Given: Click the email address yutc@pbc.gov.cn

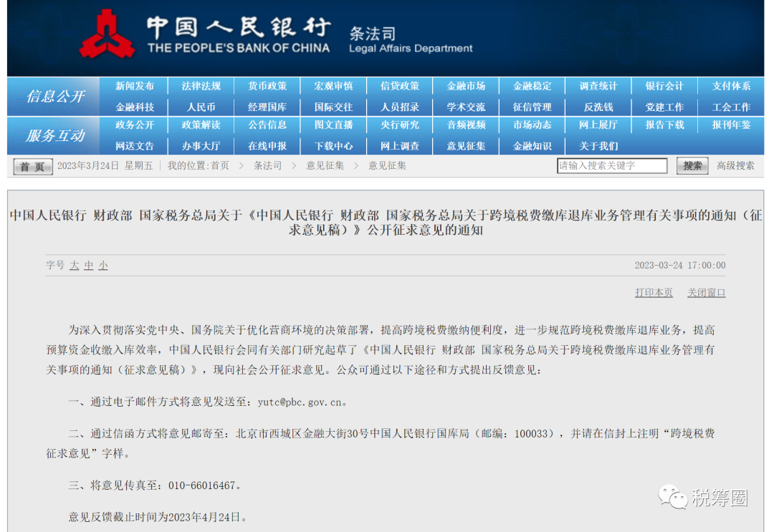Looking at the screenshot, I should [300, 402].
